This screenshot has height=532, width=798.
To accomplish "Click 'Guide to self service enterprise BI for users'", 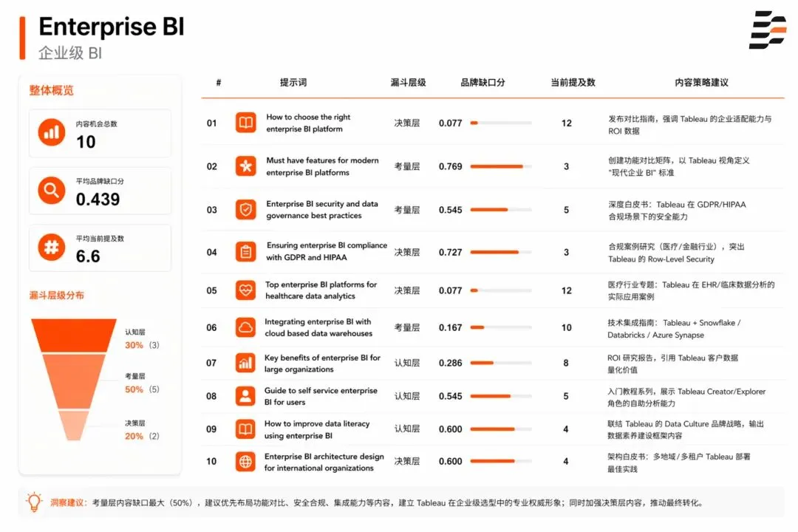I will pos(321,396).
